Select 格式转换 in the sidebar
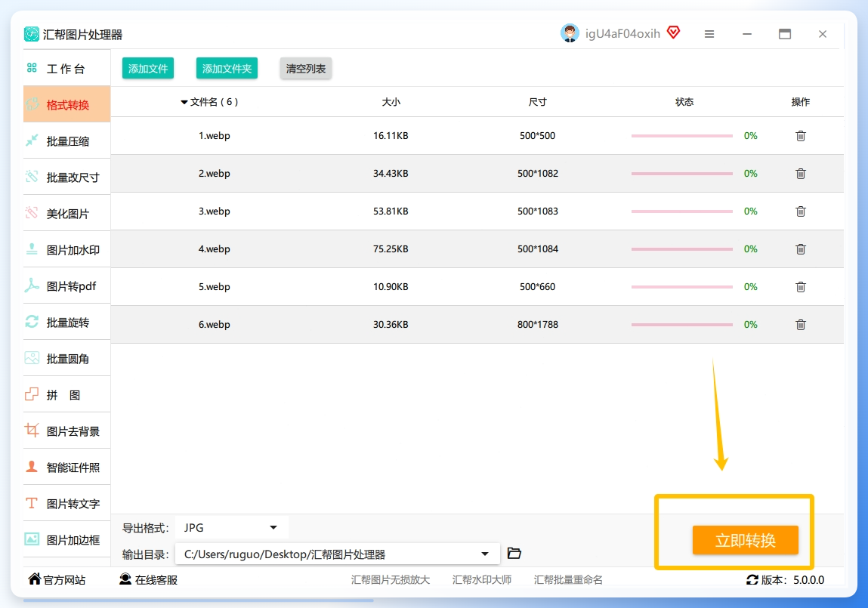Image resolution: width=868 pixels, height=608 pixels. (x=66, y=104)
